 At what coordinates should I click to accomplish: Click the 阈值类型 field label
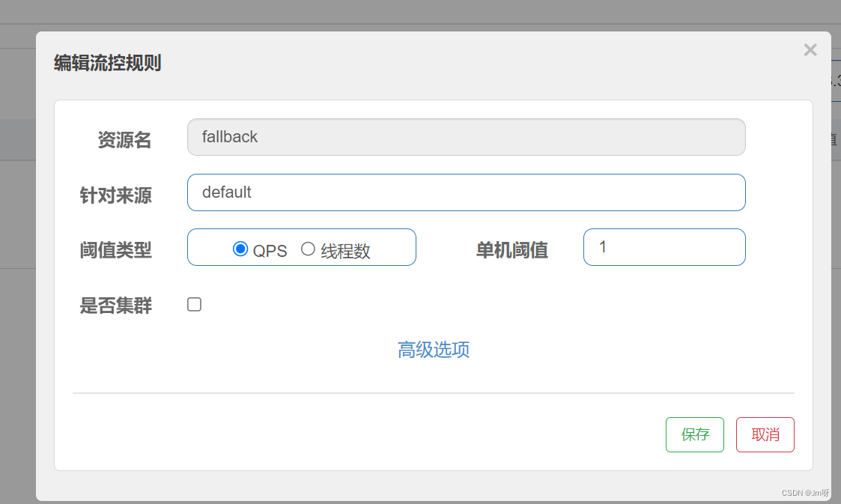pos(116,251)
